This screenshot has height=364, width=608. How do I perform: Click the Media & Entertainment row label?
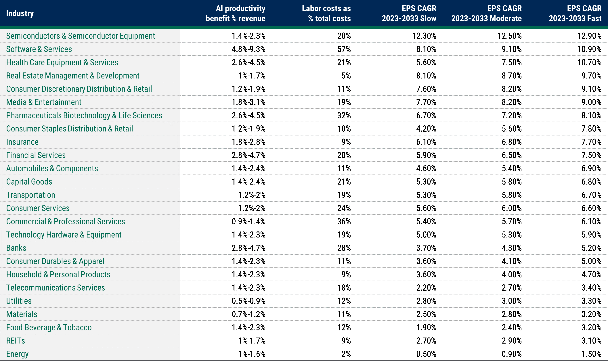point(44,102)
